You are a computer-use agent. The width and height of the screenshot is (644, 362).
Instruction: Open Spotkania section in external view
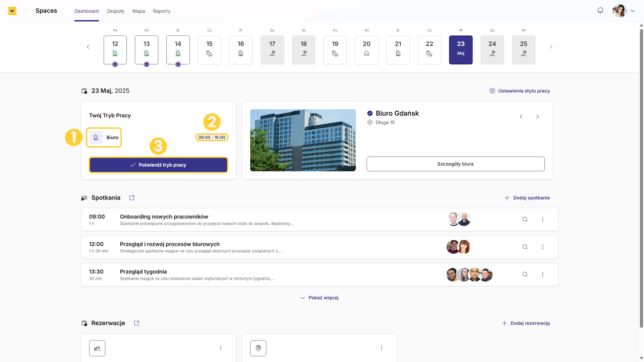[132, 198]
